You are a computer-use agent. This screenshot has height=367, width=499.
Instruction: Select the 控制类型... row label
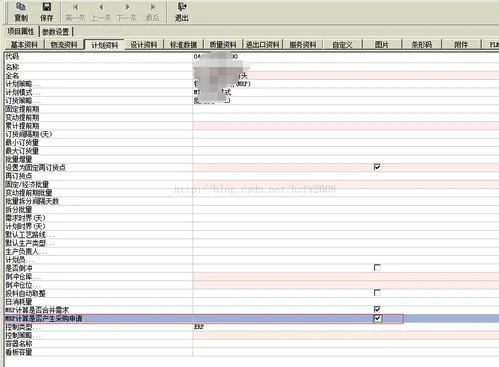[23, 327]
